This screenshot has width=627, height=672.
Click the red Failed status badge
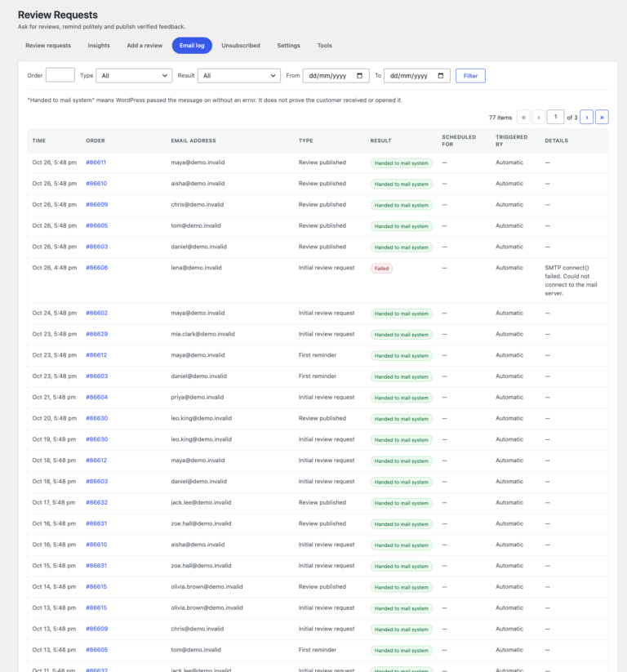(x=381, y=269)
